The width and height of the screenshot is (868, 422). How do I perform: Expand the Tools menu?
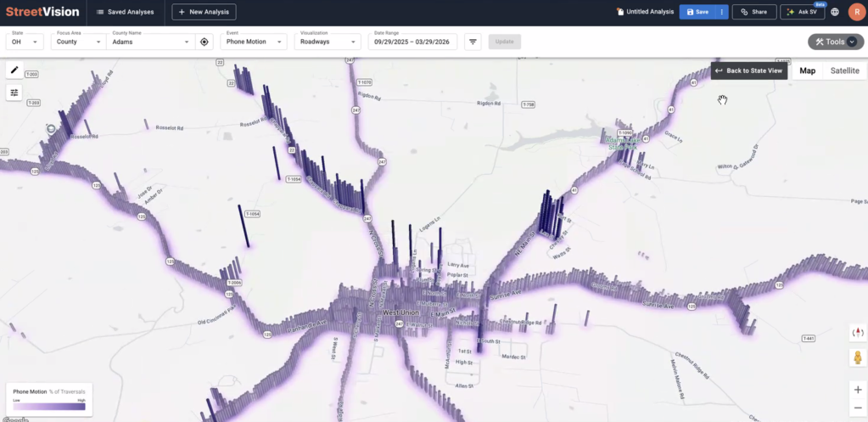[x=836, y=42]
